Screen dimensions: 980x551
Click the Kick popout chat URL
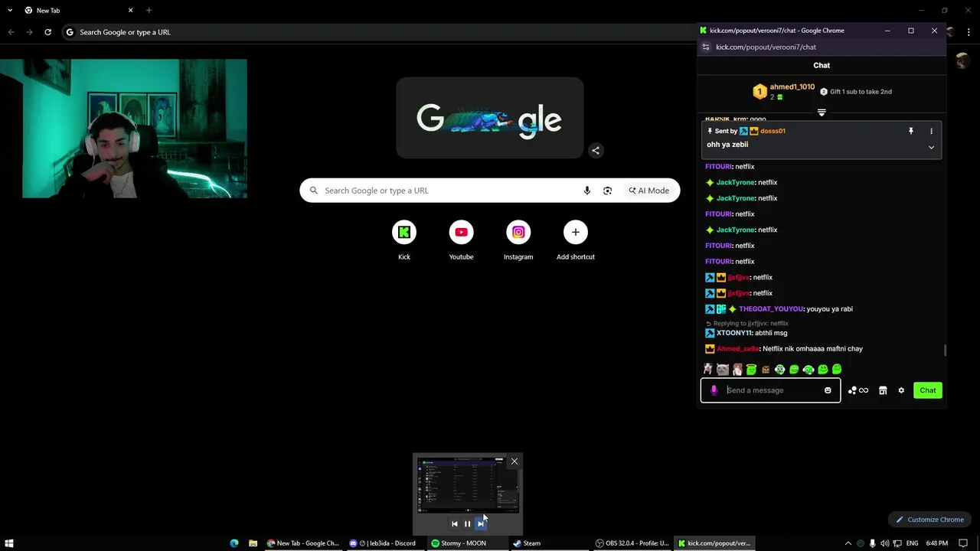click(766, 47)
